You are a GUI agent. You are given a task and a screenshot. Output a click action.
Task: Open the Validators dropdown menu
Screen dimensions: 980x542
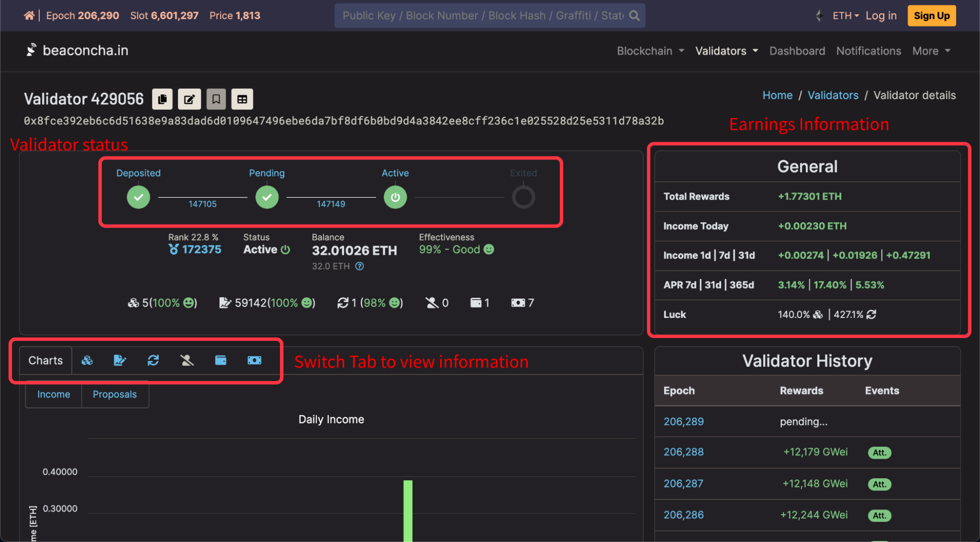click(x=727, y=51)
